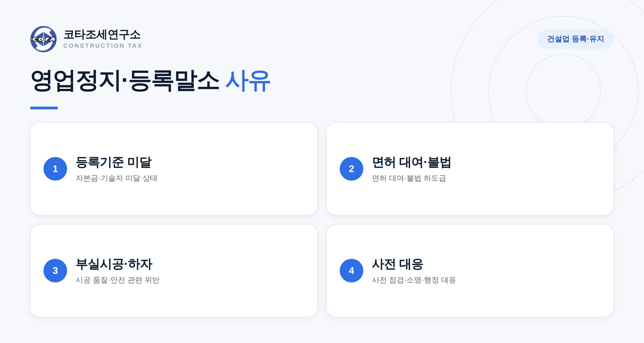Click the blue 사유 title word

(x=248, y=81)
